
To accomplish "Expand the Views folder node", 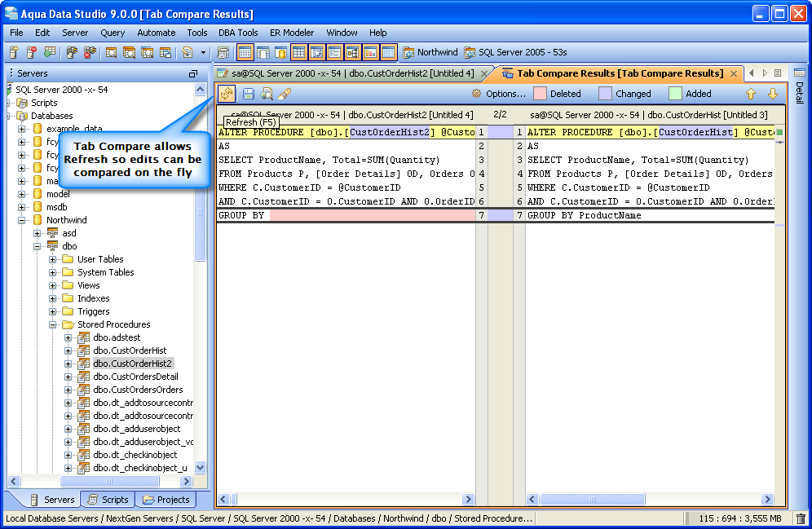I will click(53, 285).
